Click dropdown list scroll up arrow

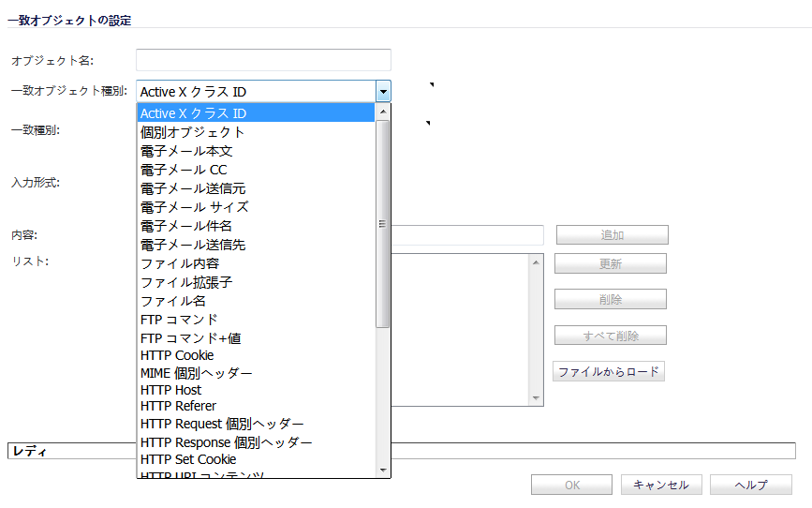383,112
